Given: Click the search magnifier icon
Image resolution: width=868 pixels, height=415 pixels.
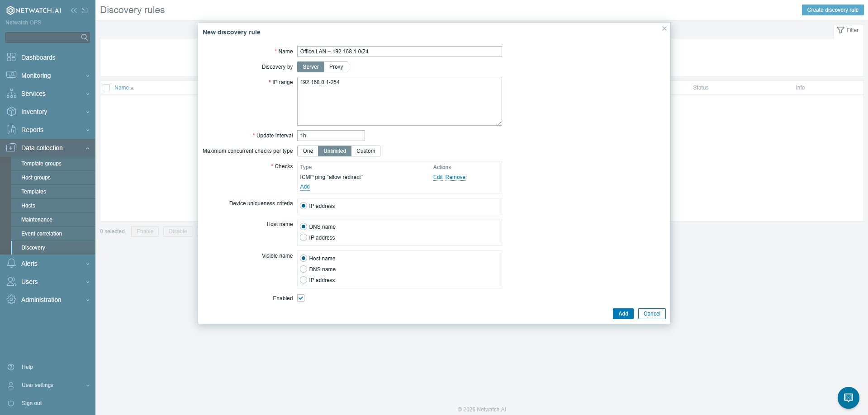Looking at the screenshot, I should click(85, 38).
